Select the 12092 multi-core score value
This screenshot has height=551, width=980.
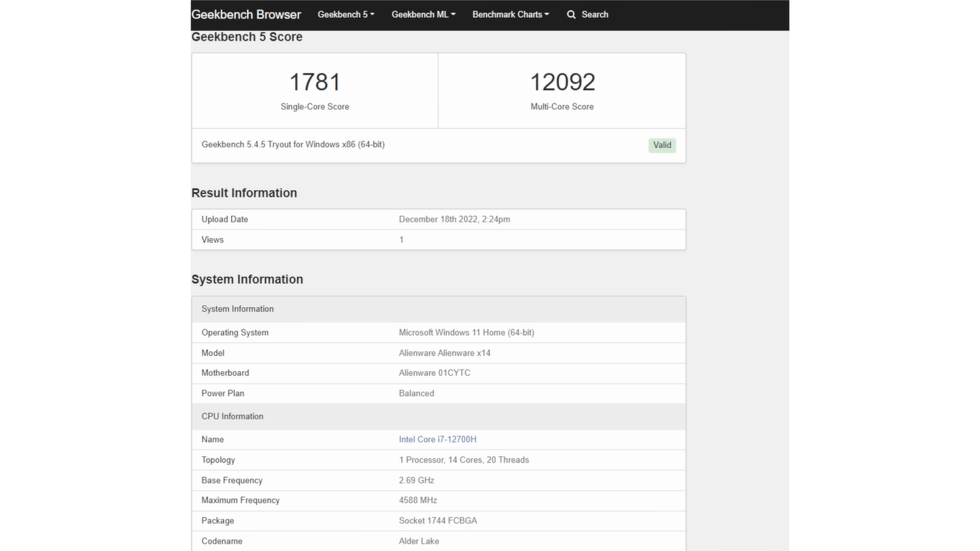pos(562,82)
